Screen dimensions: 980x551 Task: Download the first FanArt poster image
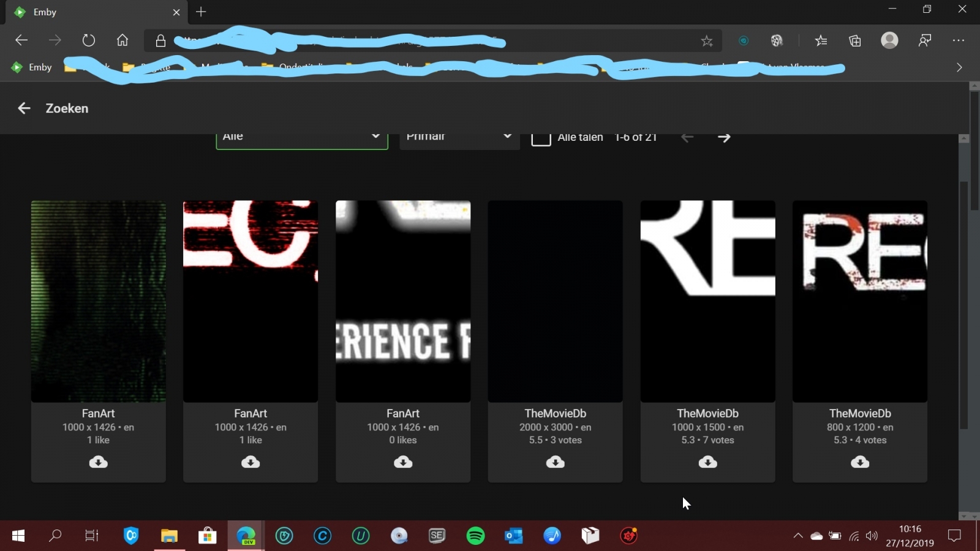(x=98, y=462)
